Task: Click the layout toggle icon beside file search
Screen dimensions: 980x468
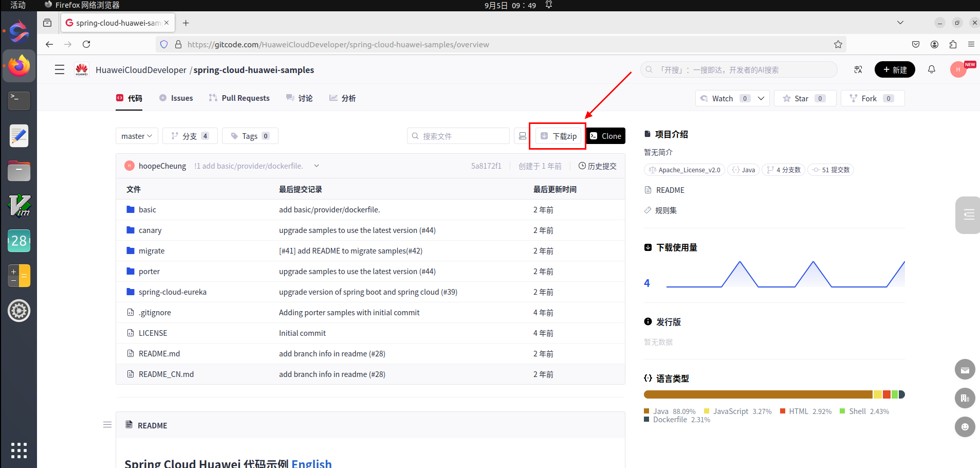Action: [523, 136]
